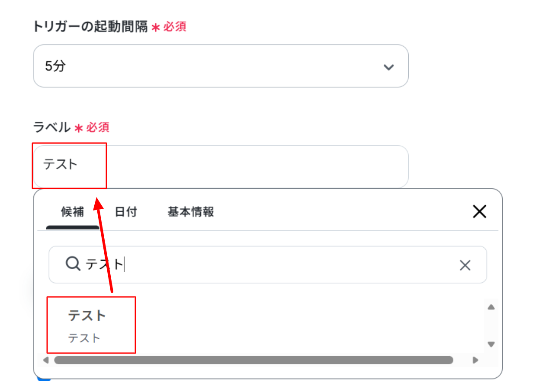Clear the テスト search text with X
This screenshot has height=392, width=545.
[x=465, y=265]
